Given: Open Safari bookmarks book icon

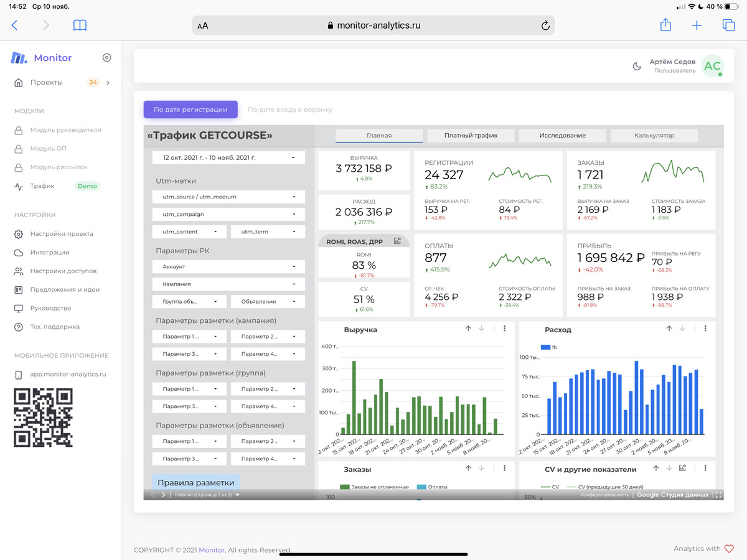Looking at the screenshot, I should [80, 26].
